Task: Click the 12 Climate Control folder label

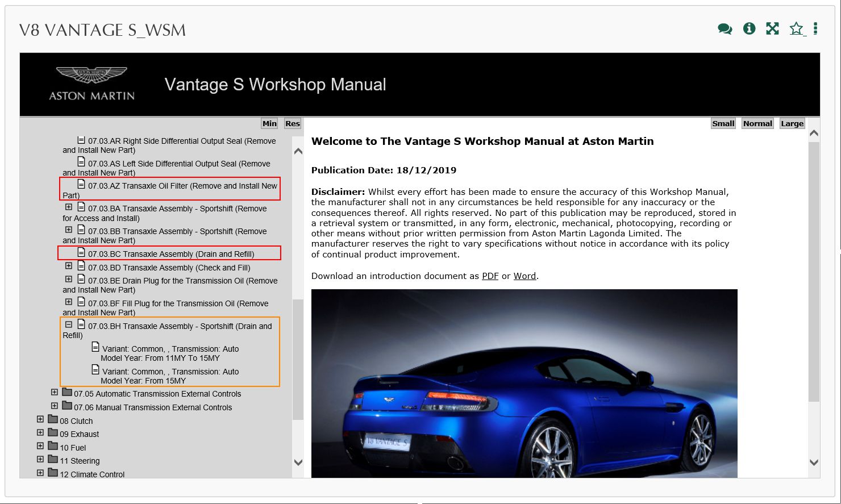Action: click(x=92, y=474)
